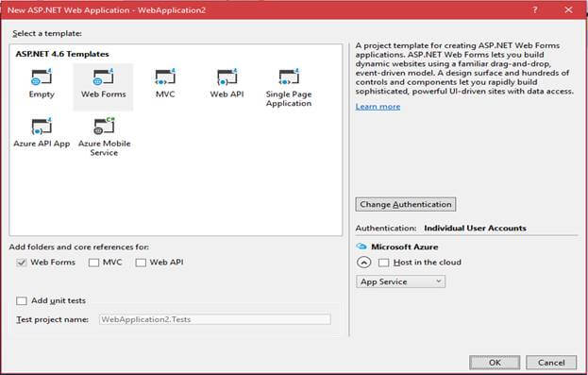The width and height of the screenshot is (588, 375).
Task: Click the Microsoft Azure cloud icon
Action: 361,247
